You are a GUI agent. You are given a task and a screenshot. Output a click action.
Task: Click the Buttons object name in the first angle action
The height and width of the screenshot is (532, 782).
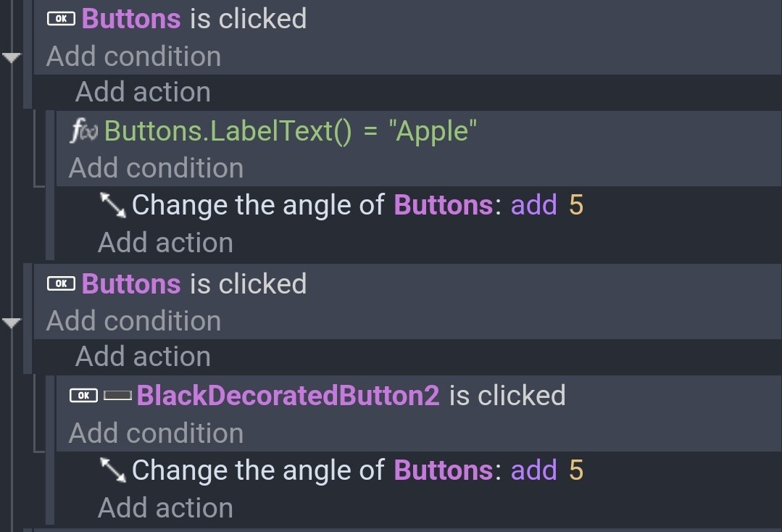[x=444, y=205]
